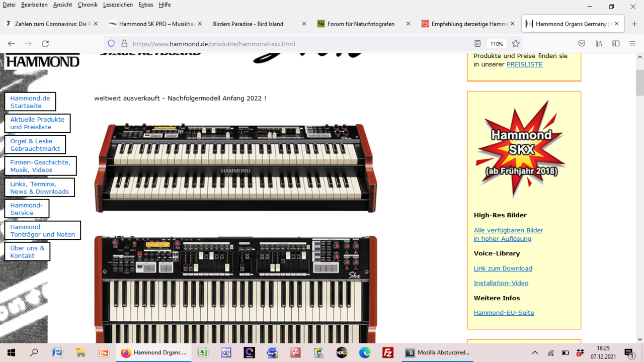Open Microsoft Edge from the taskbar
644x362 pixels.
(x=365, y=352)
